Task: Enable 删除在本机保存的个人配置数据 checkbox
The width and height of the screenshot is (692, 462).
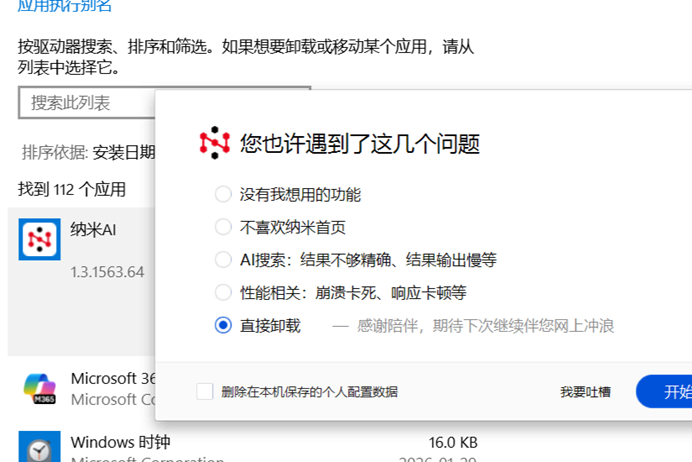Action: pyautogui.click(x=205, y=391)
